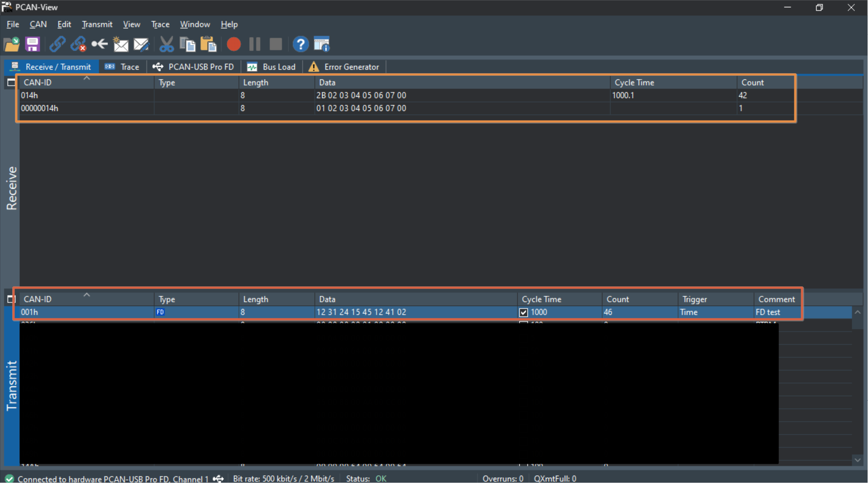868x485 pixels.
Task: Open the Transmit menu
Action: [x=97, y=24]
